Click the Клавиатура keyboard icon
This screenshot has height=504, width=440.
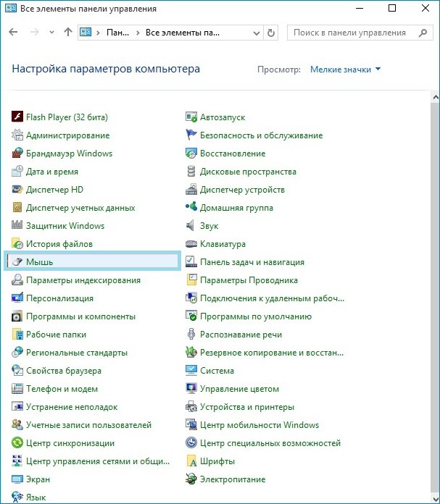[191, 244]
